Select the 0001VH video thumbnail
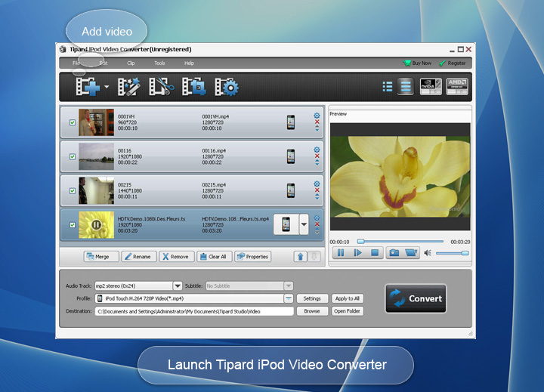Viewport: 544px width, 392px height. coord(96,122)
